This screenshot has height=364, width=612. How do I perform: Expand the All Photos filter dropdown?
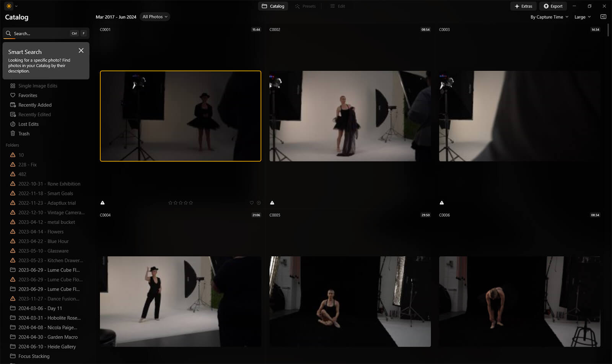[155, 17]
